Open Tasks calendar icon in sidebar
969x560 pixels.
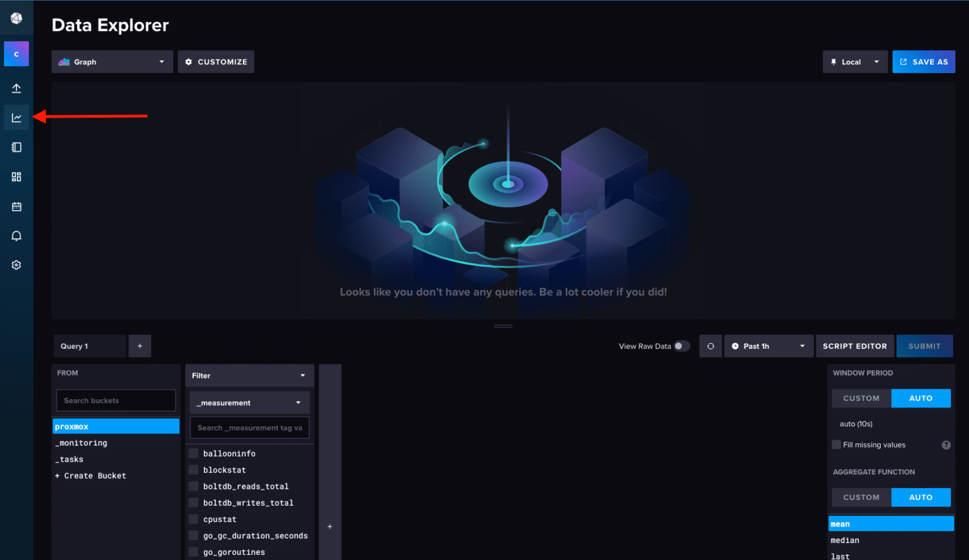coord(16,207)
